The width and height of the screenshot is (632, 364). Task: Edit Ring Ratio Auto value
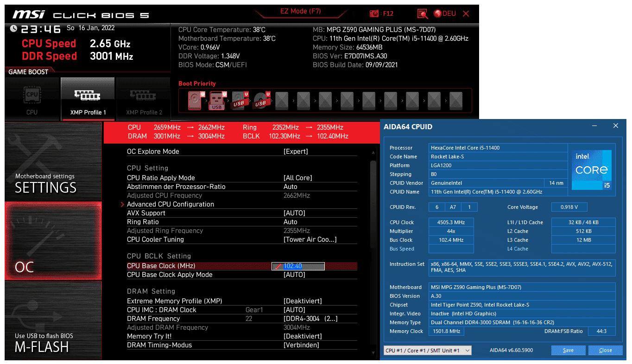click(x=291, y=222)
